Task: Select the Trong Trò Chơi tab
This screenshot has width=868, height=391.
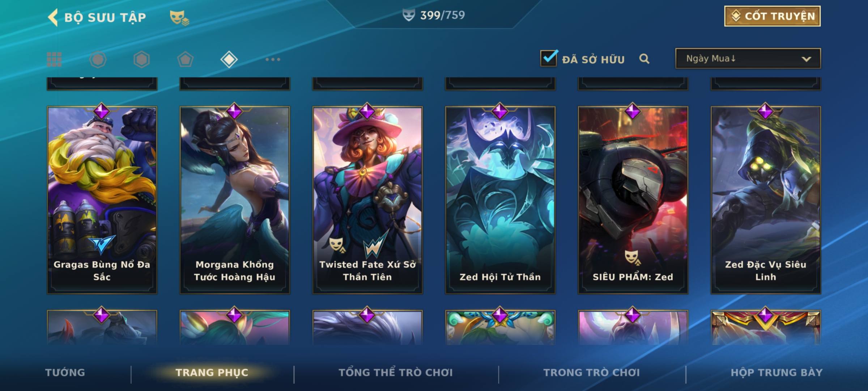Action: pyautogui.click(x=592, y=373)
